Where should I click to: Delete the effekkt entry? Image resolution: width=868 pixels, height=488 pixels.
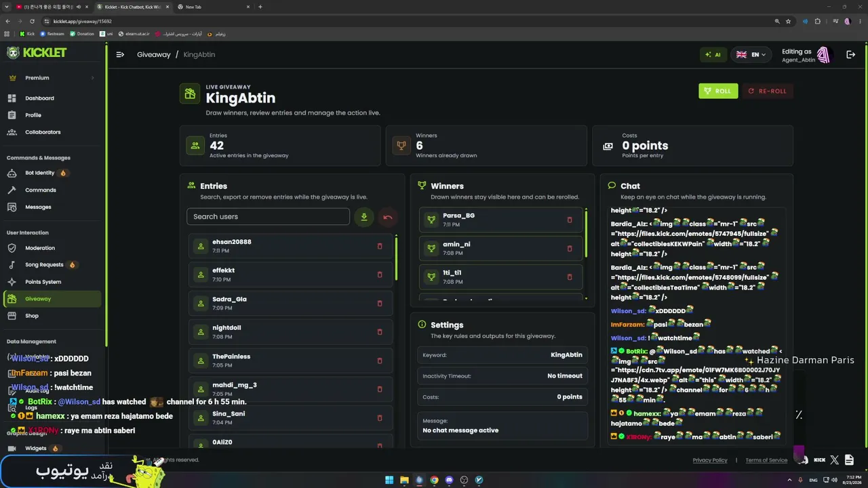(x=380, y=274)
